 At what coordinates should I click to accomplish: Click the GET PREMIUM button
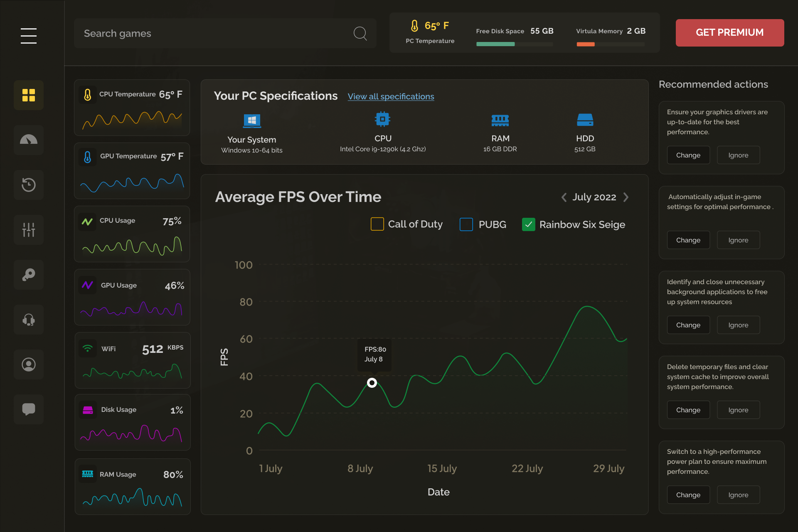tap(729, 32)
